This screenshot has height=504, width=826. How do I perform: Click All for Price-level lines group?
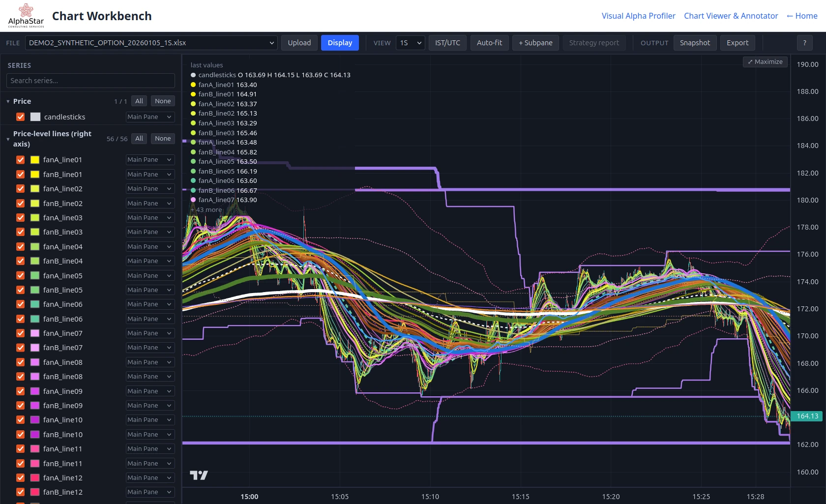coord(139,139)
